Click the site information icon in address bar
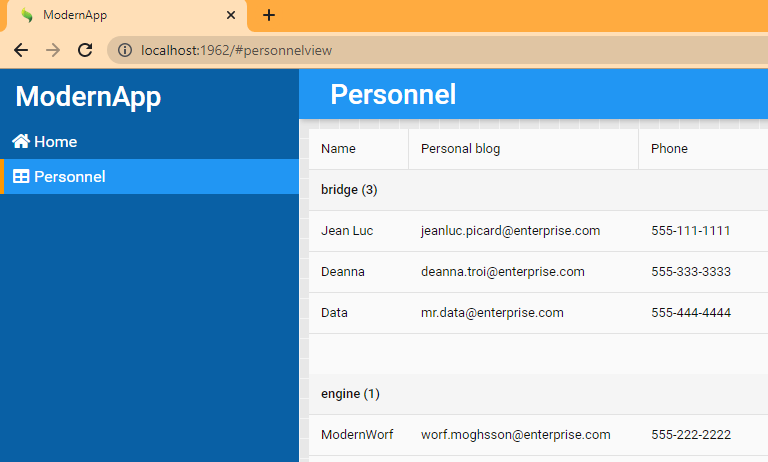Image resolution: width=768 pixels, height=462 pixels. 124,50
